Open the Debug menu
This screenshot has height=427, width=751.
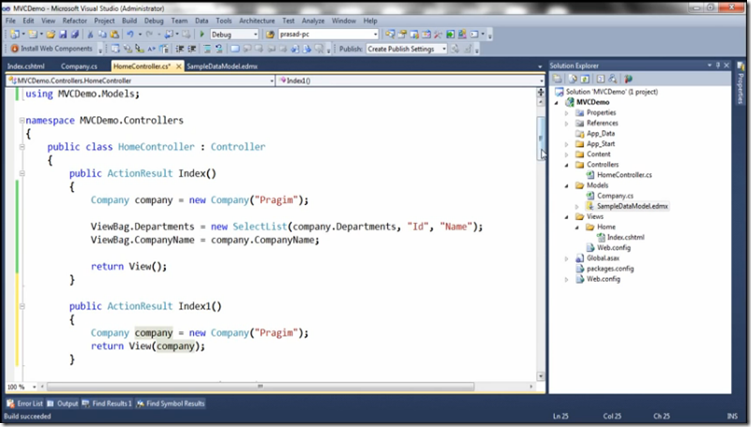pyautogui.click(x=154, y=21)
